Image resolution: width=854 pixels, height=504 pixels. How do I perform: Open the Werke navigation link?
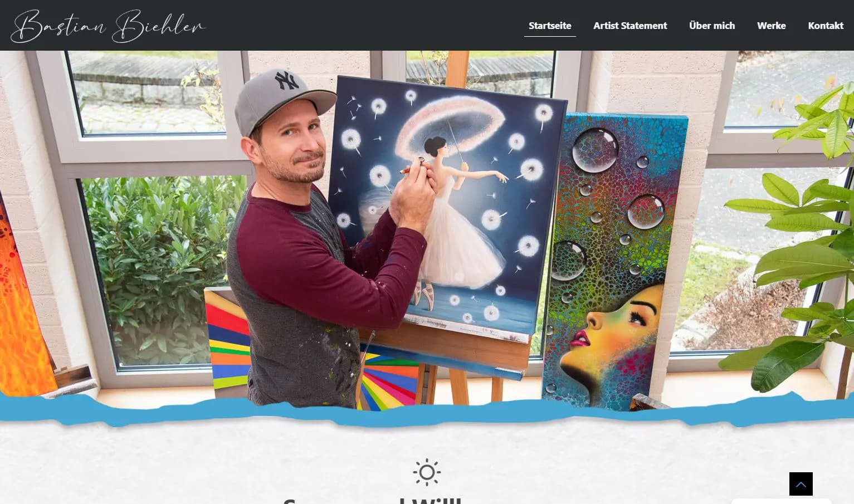coord(772,26)
